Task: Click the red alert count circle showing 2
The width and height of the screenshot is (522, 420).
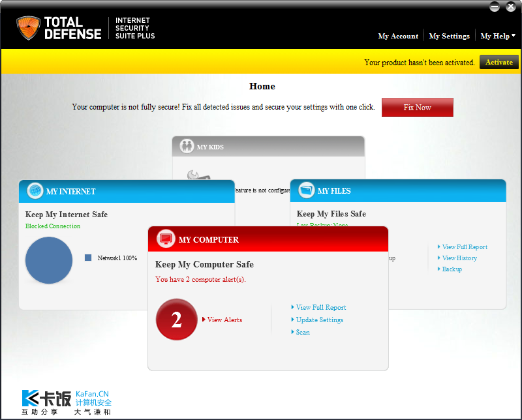Action: click(x=176, y=320)
